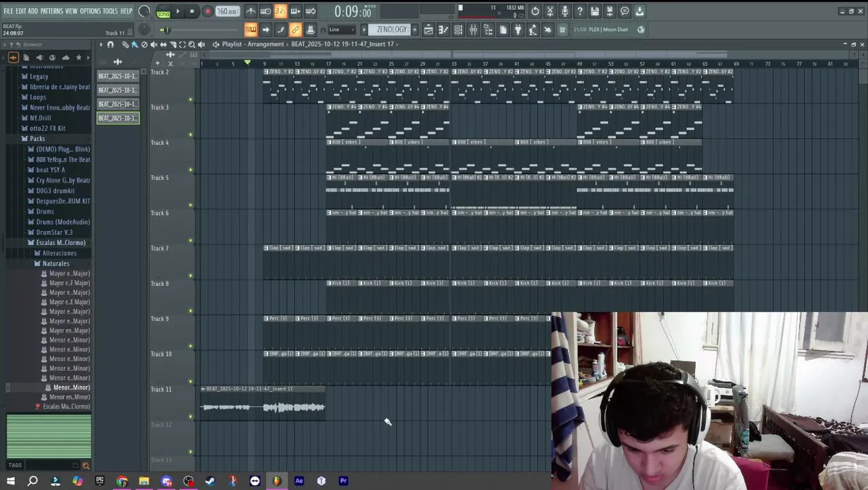Toggle the metronome icon

(251, 12)
